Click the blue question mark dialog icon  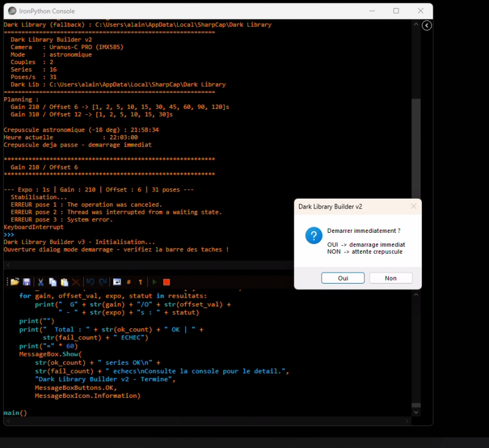[x=314, y=235]
